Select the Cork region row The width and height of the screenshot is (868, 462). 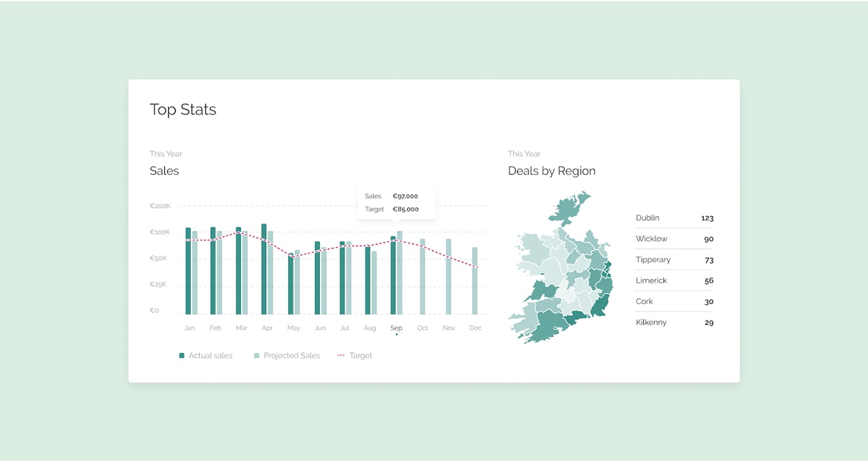coord(675,302)
